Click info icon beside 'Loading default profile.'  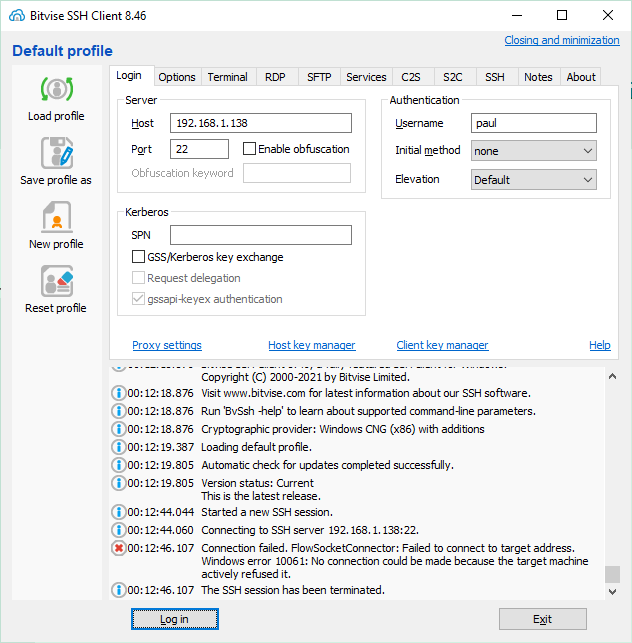tap(119, 447)
